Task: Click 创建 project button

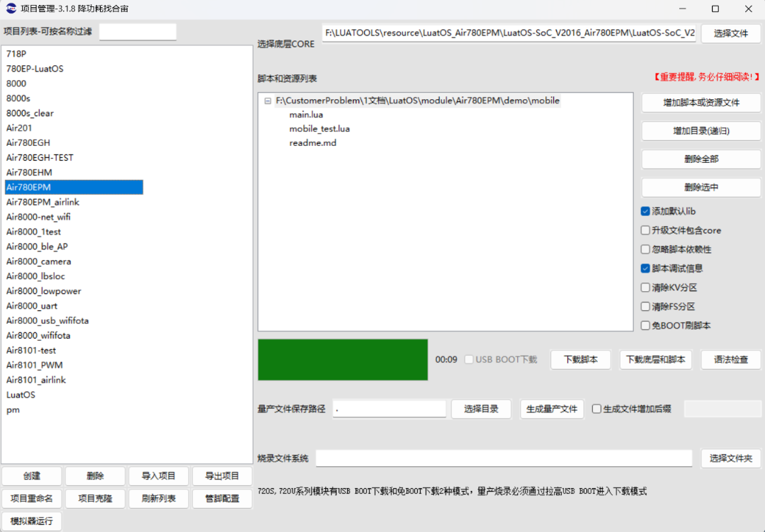Action: [32, 476]
